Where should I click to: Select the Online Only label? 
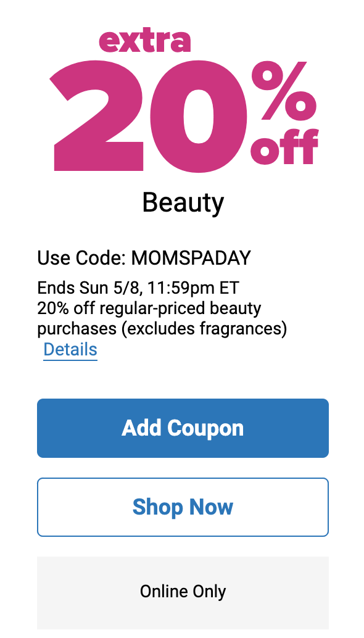pyautogui.click(x=183, y=591)
